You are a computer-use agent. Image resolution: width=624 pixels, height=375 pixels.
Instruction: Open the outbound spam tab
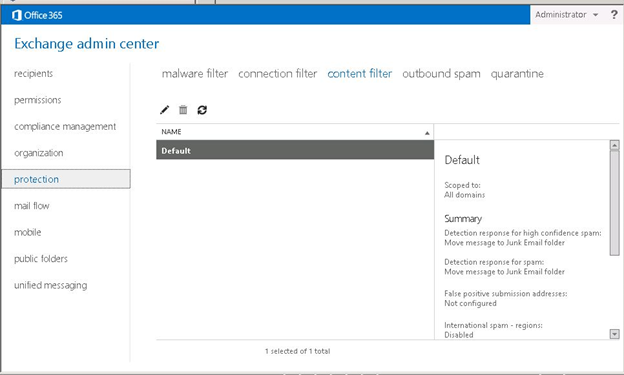(441, 74)
